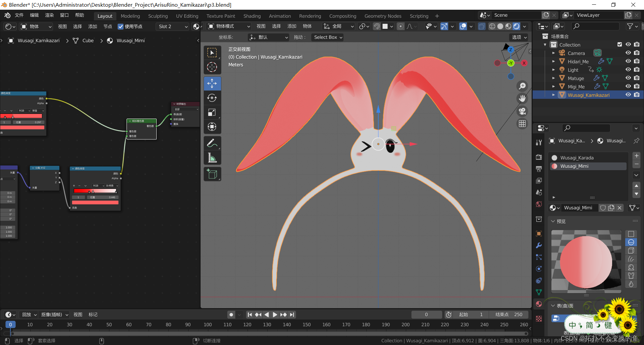This screenshot has width=644, height=345.
Task: Toggle the Use Nodes checkbox
Action: pyautogui.click(x=121, y=26)
